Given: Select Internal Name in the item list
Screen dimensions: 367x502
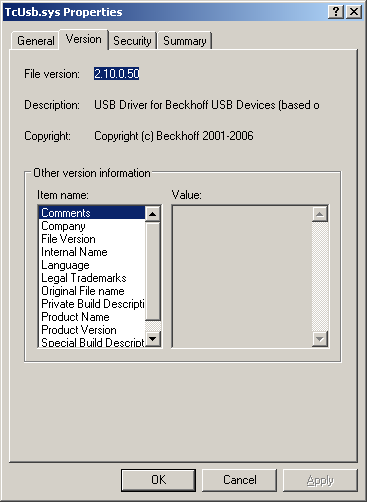Looking at the screenshot, I should (x=92, y=252).
